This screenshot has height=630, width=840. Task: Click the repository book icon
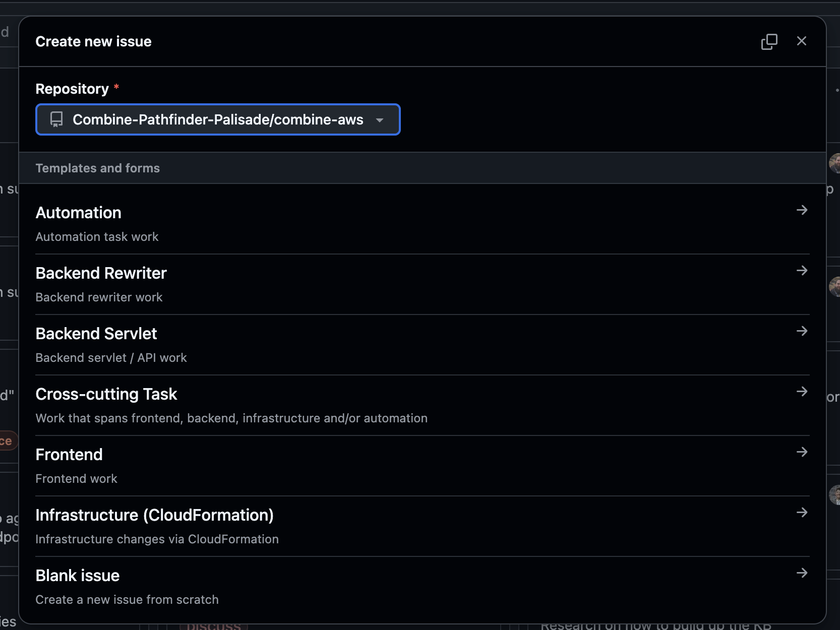56,119
